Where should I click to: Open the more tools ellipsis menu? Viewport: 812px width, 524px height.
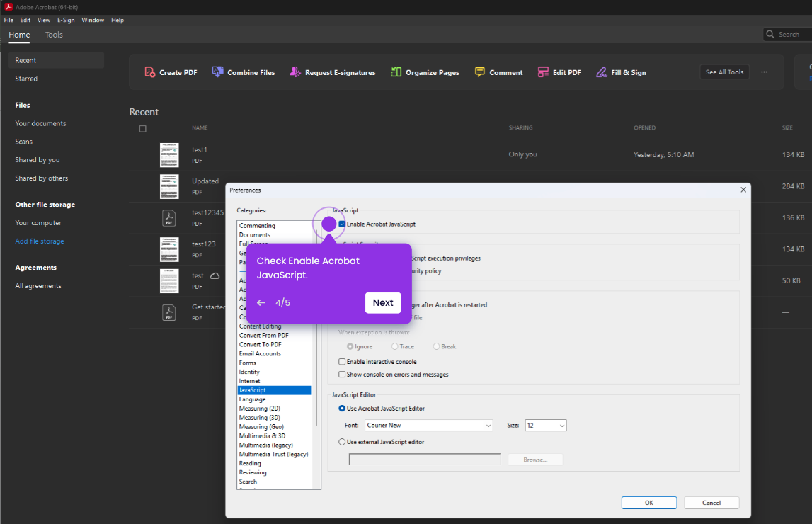765,72
